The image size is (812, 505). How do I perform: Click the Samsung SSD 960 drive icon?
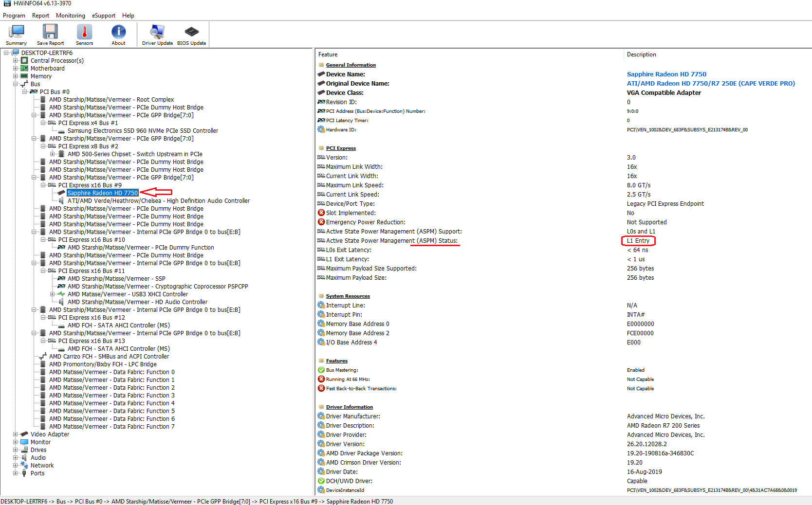pyautogui.click(x=61, y=131)
